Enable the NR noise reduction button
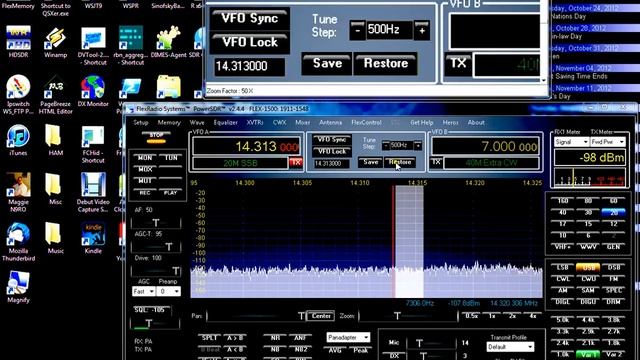640x360 pixels. point(275,338)
